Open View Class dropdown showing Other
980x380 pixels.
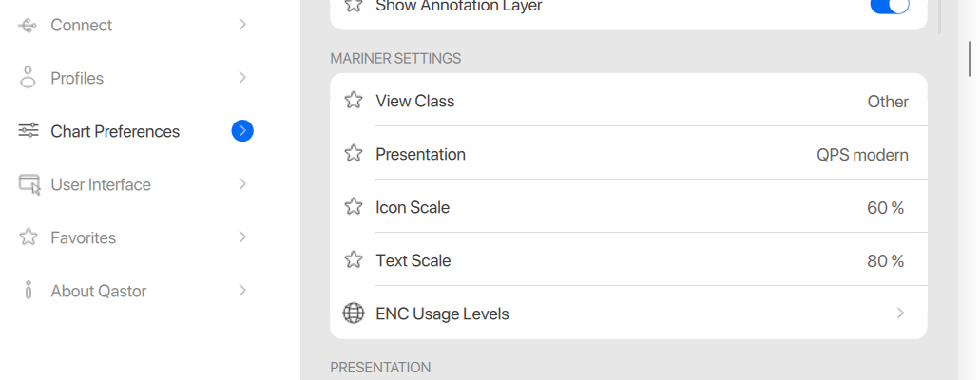coord(887,102)
